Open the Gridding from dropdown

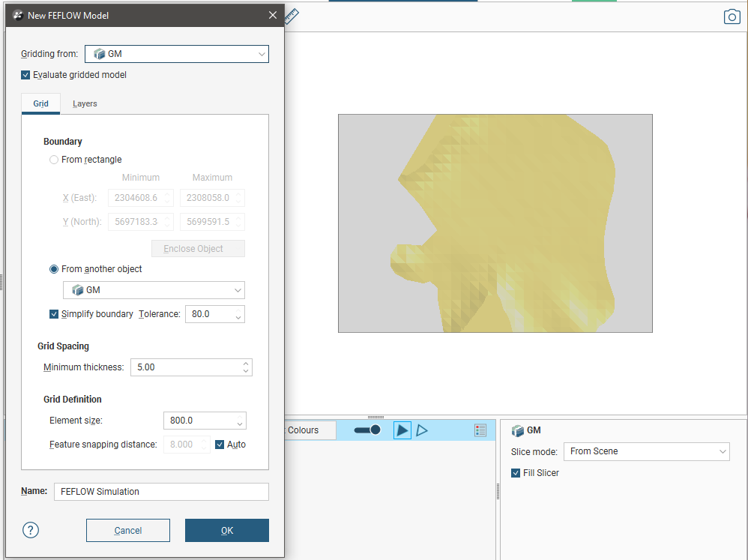pos(177,54)
